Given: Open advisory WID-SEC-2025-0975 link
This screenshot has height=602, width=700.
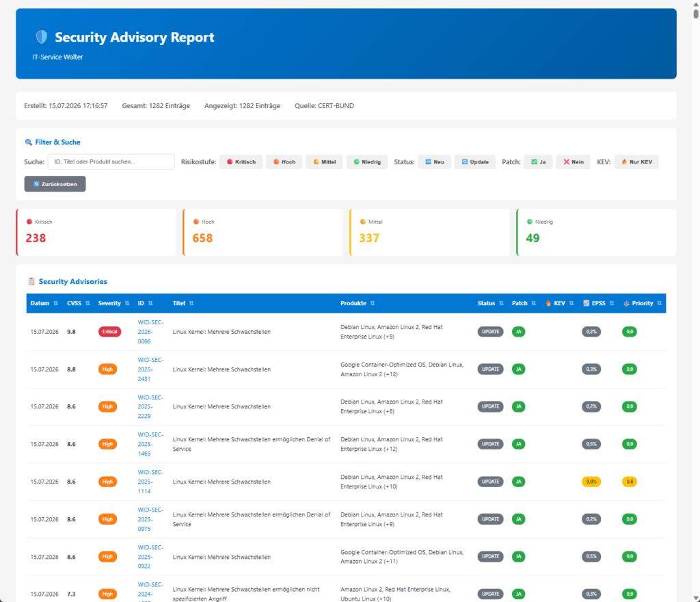Looking at the screenshot, I should [x=150, y=519].
